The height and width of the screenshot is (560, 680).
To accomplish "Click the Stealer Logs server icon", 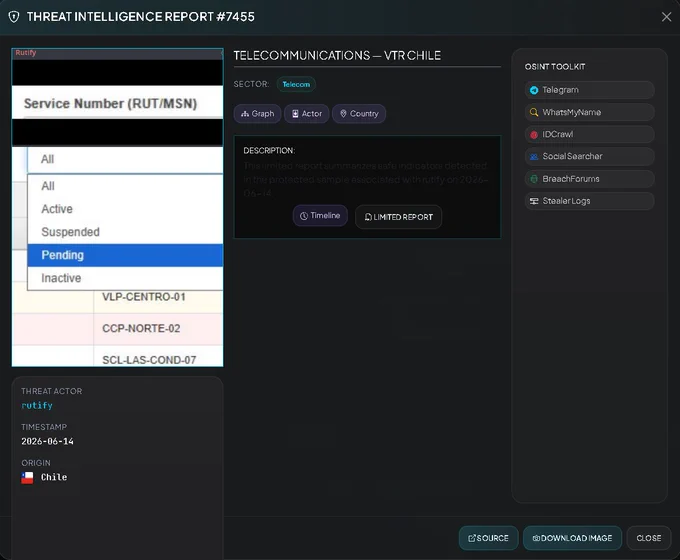I will 534,201.
